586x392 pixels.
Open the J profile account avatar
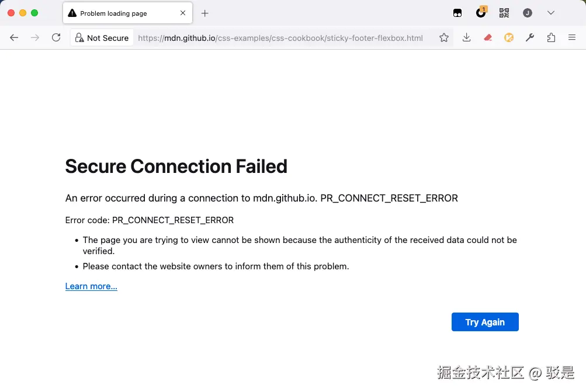click(x=528, y=13)
